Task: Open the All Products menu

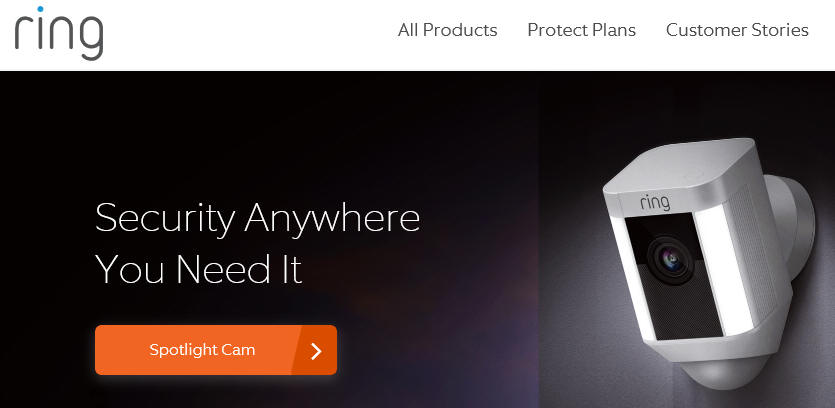Action: pos(447,30)
